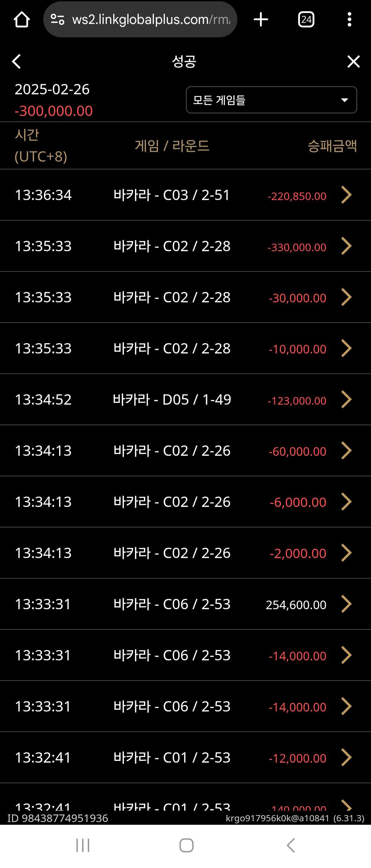Open the 모든 게임들 game filter dropdown

pos(271,100)
